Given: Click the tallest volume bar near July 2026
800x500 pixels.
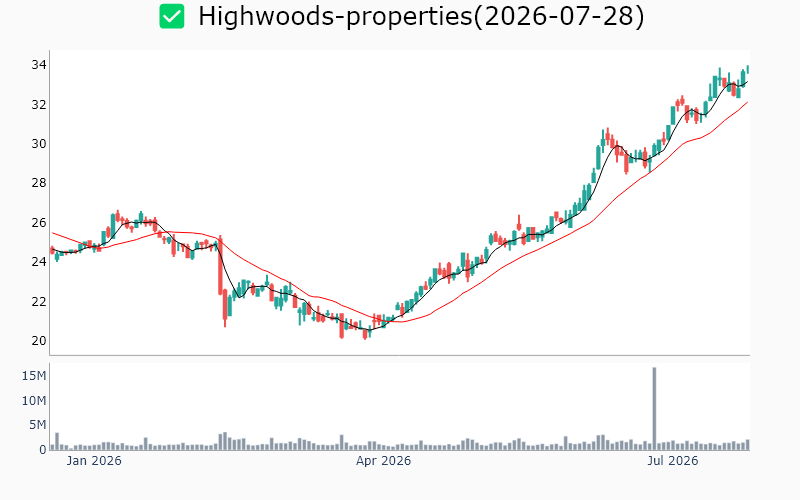Looking at the screenshot, I should 654,408.
